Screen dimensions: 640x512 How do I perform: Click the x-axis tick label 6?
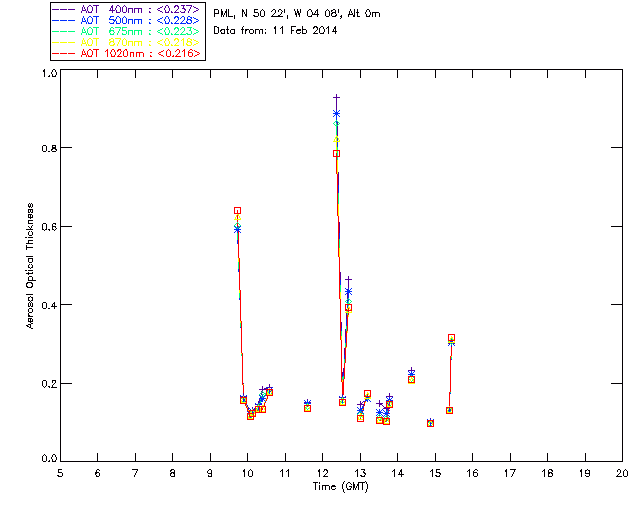pyautogui.click(x=98, y=473)
